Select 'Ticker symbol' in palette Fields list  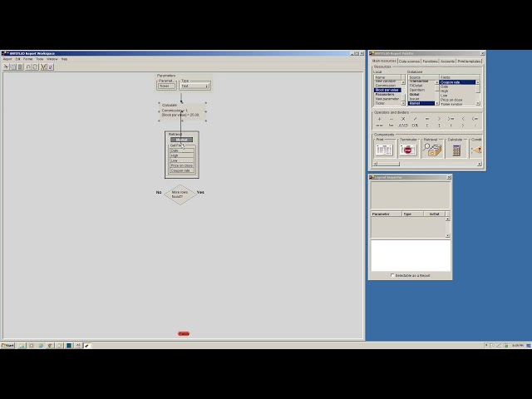[x=457, y=104]
